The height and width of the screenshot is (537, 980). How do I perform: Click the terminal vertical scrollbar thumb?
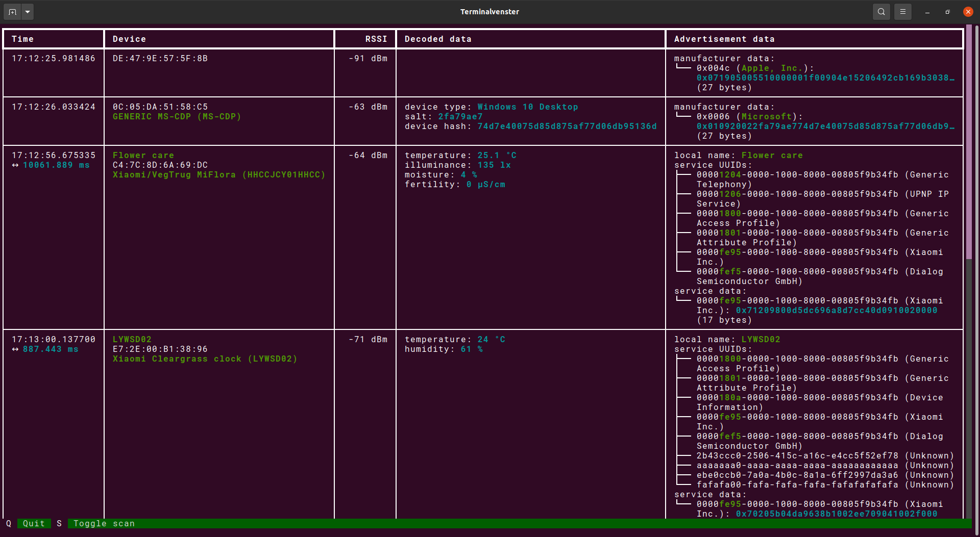point(969,142)
